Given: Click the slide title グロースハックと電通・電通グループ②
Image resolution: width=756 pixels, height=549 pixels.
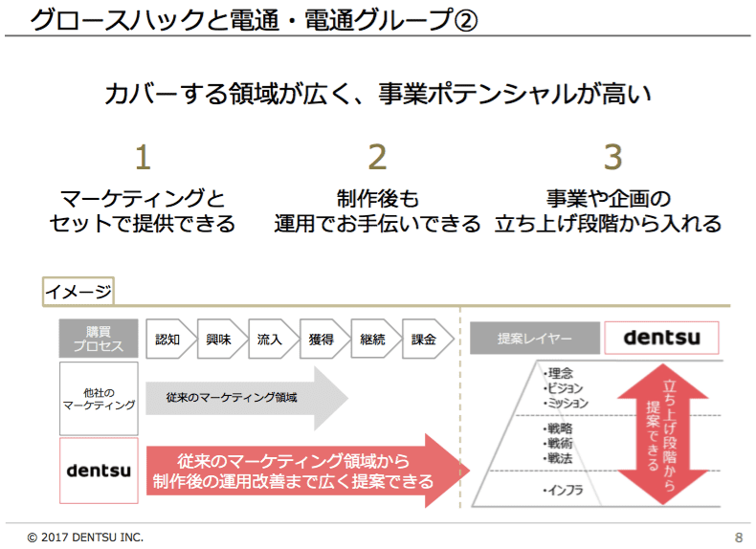Looking at the screenshot, I should coord(254,20).
